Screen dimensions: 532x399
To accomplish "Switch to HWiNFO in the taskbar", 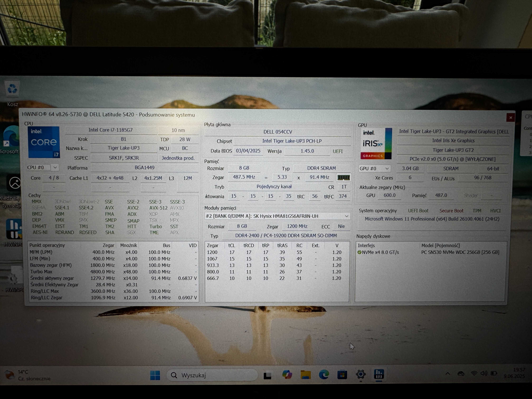I will (379, 374).
